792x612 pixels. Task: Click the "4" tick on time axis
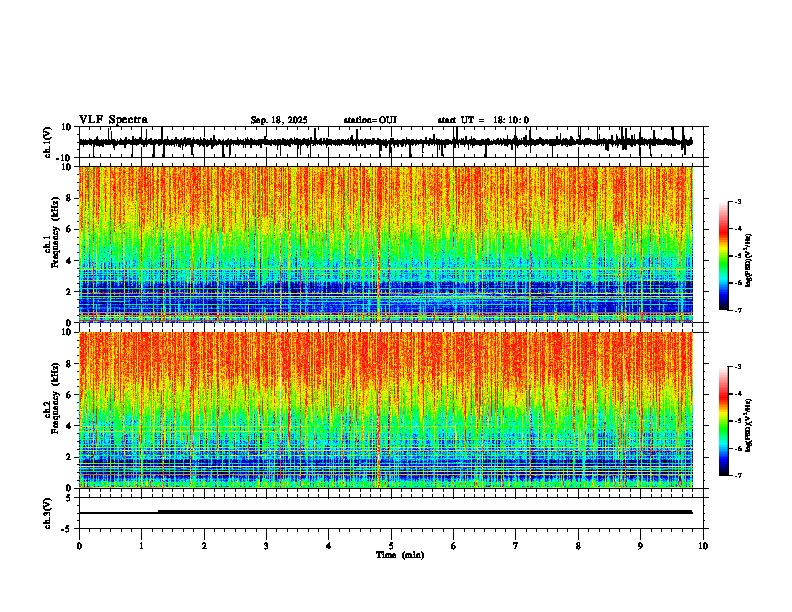pyautogui.click(x=329, y=546)
